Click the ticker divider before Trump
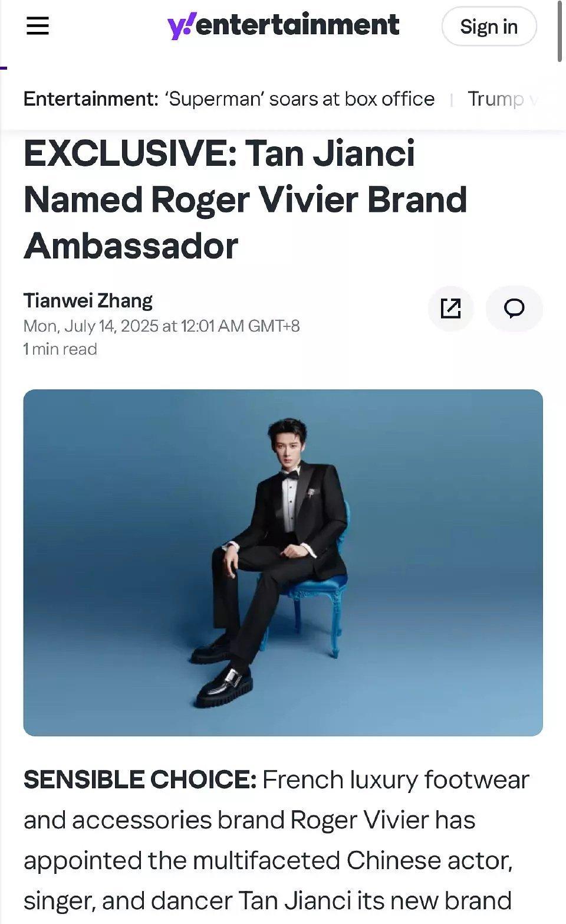566x924 pixels. coord(452,100)
